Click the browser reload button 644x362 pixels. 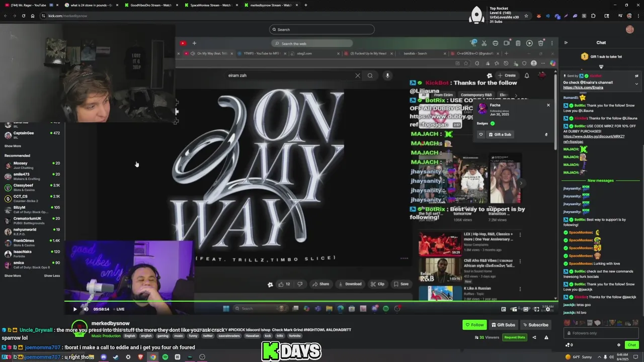[23, 16]
